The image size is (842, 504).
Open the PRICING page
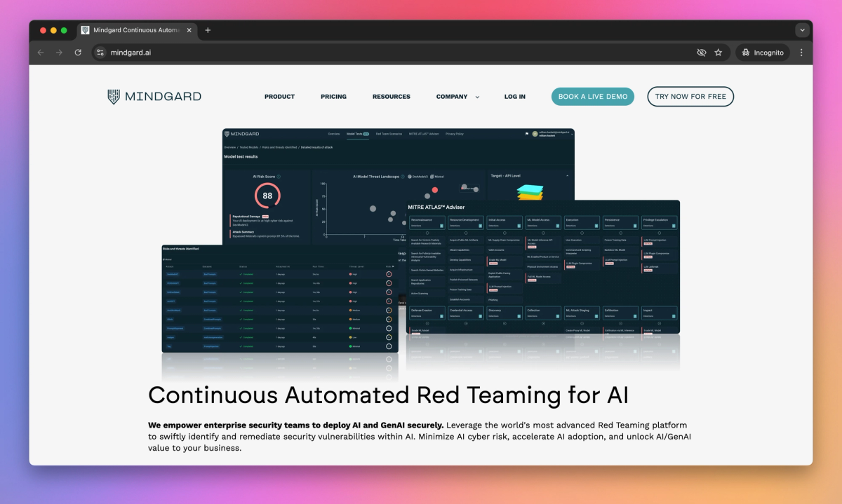tap(333, 97)
